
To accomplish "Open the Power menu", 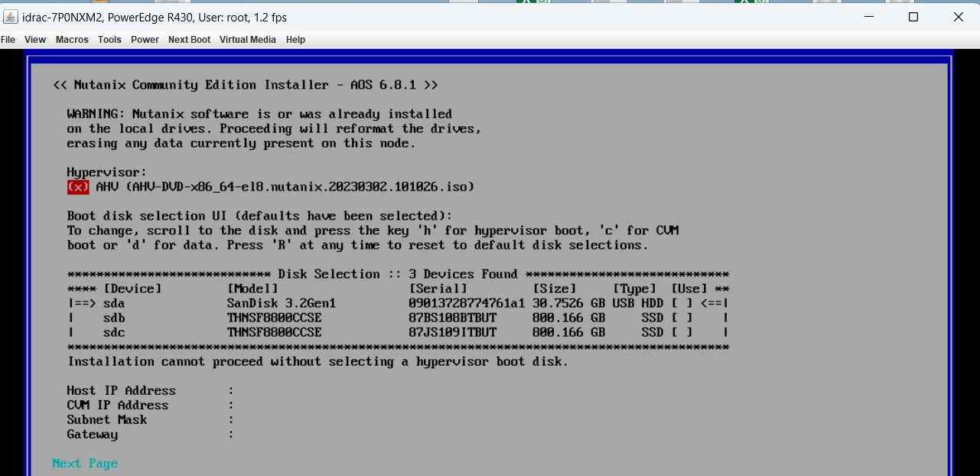I will [145, 40].
